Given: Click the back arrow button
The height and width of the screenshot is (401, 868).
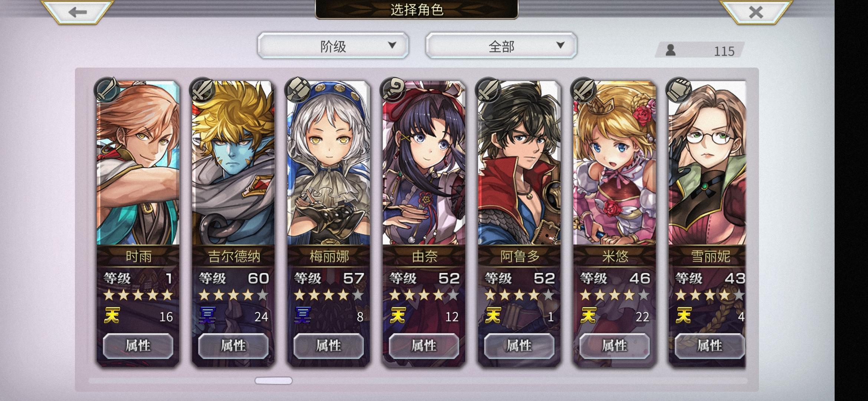Looking at the screenshot, I should pyautogui.click(x=77, y=12).
